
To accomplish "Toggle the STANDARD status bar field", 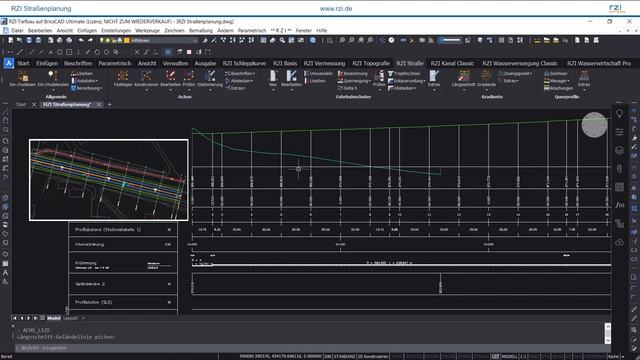I will 344,356.
